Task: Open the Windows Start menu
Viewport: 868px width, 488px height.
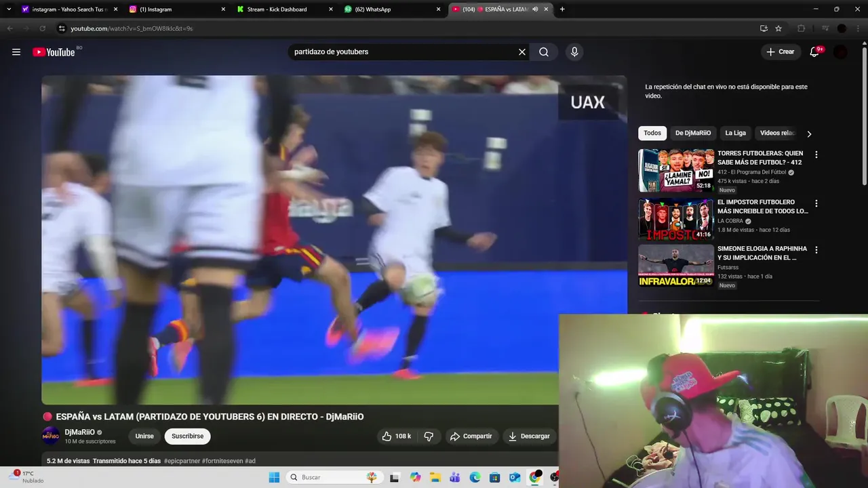Action: point(274,477)
